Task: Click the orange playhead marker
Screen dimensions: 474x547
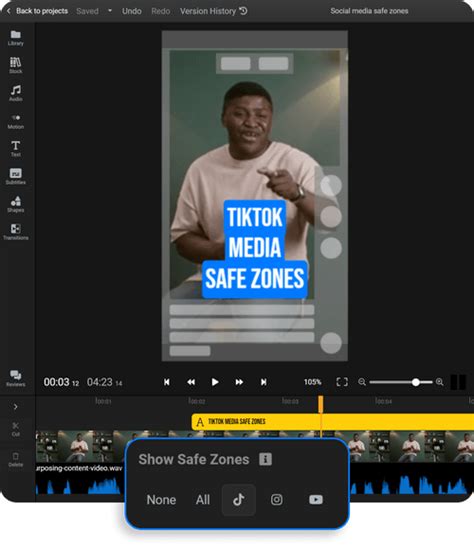Action: click(321, 404)
